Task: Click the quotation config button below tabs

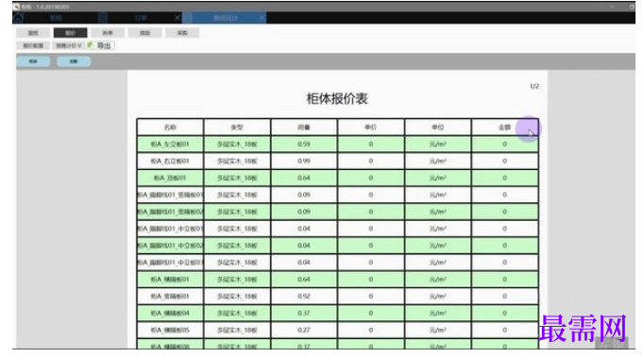Action: (x=33, y=45)
